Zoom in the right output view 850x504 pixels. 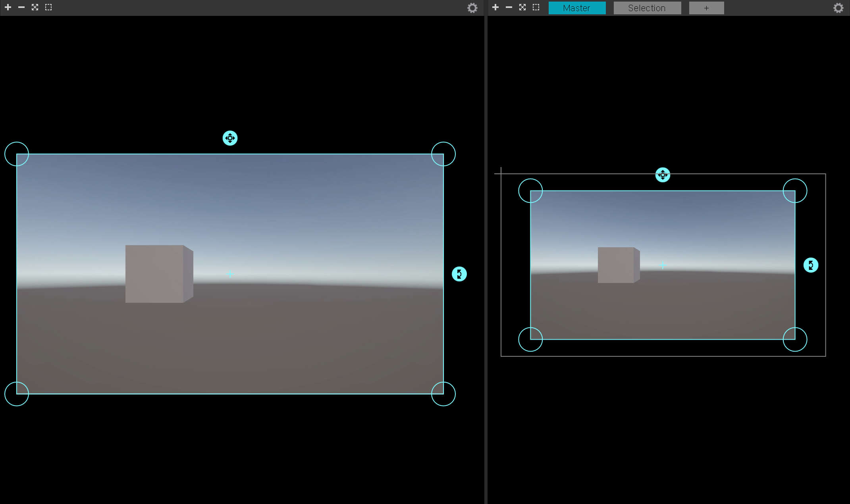click(x=495, y=8)
